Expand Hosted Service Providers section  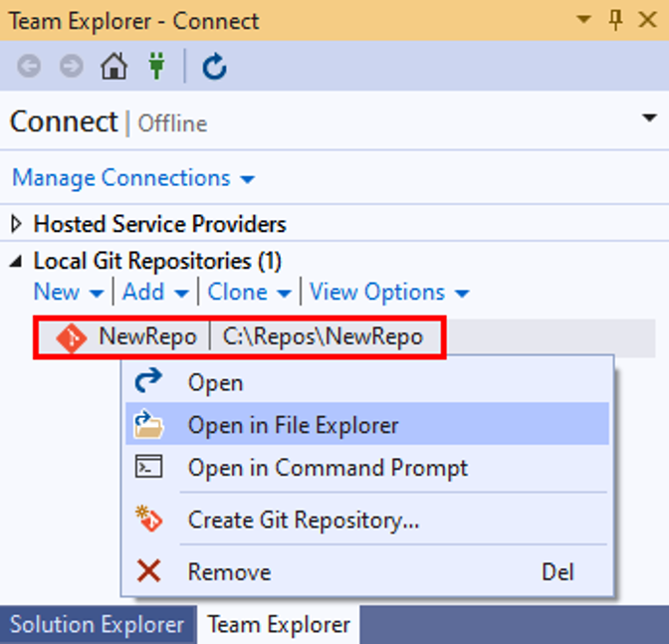17,224
